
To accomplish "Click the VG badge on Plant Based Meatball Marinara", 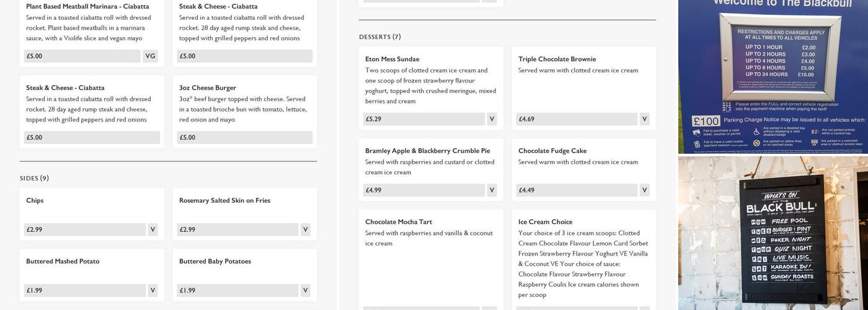I will 150,56.
